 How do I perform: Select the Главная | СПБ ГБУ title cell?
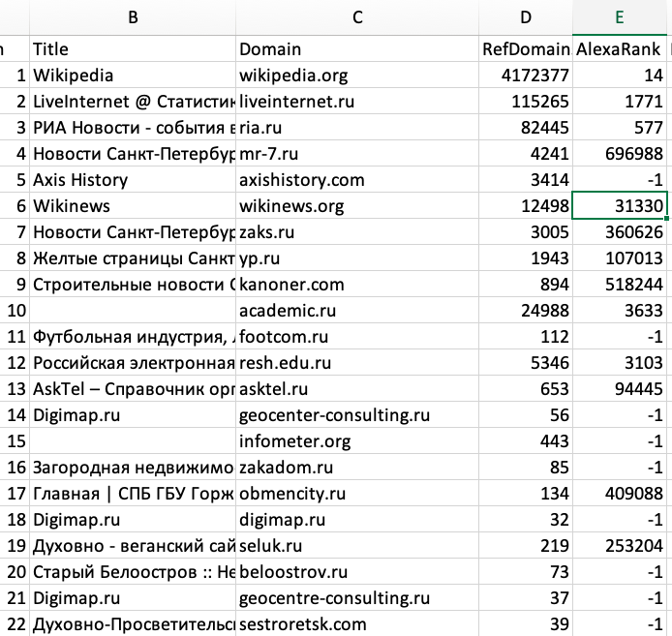click(x=133, y=494)
